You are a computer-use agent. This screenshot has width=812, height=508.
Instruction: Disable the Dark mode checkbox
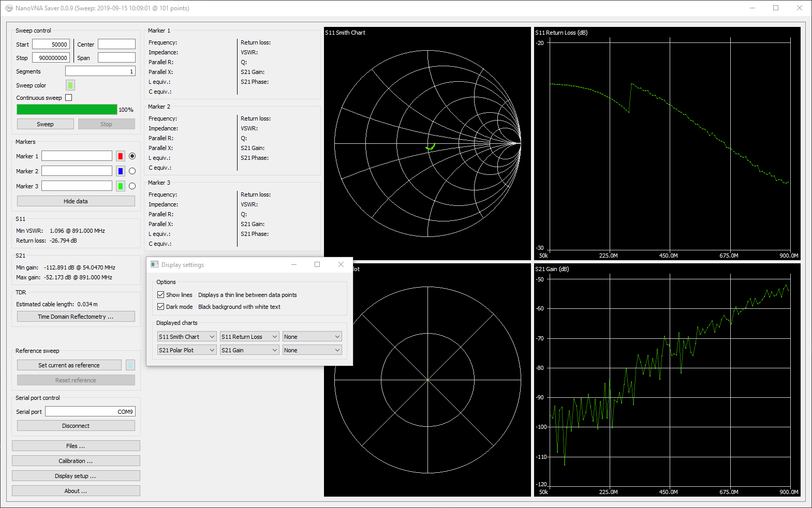[161, 307]
